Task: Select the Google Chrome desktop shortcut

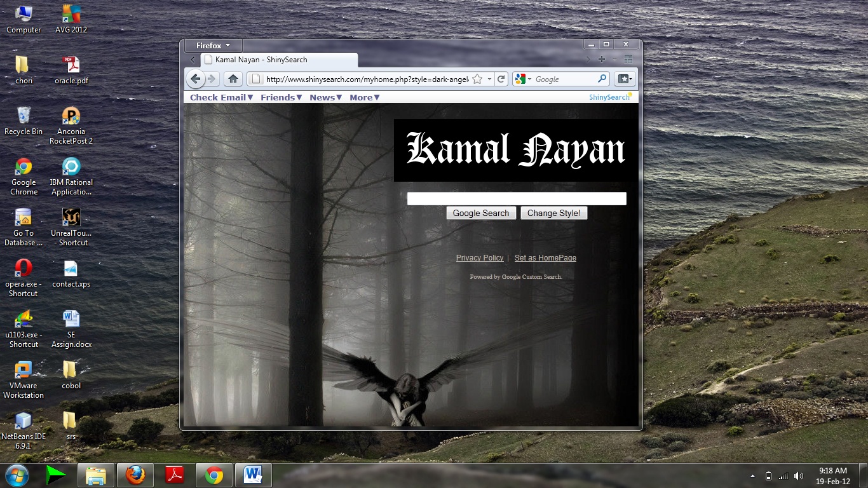Action: click(24, 176)
